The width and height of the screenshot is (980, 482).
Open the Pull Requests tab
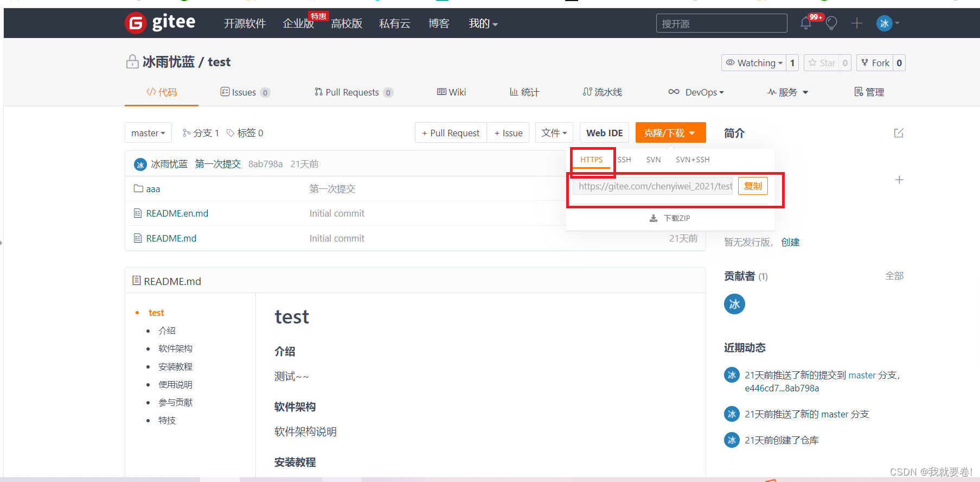354,92
